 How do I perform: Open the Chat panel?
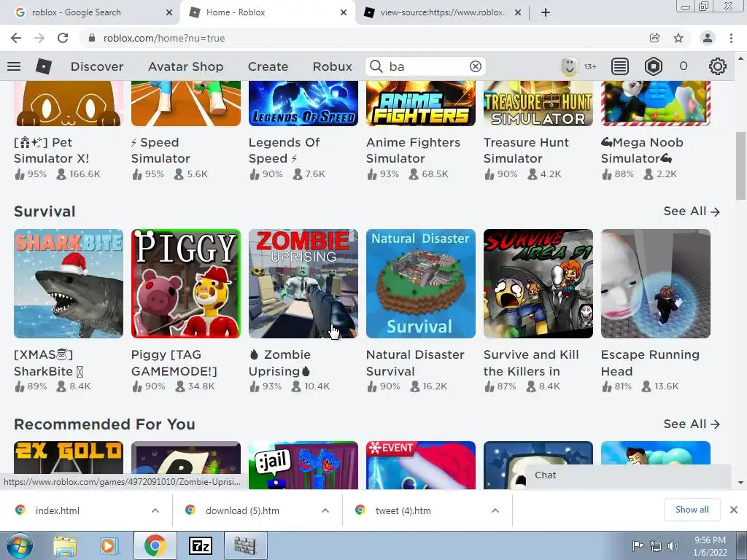pos(627,475)
